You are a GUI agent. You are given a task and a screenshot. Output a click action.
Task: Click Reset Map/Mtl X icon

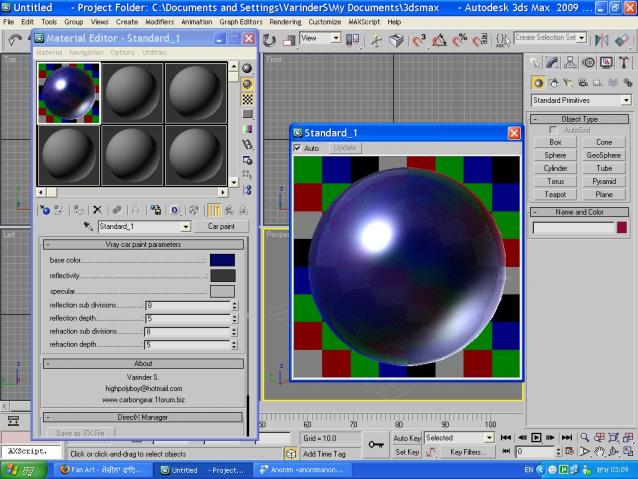point(97,210)
